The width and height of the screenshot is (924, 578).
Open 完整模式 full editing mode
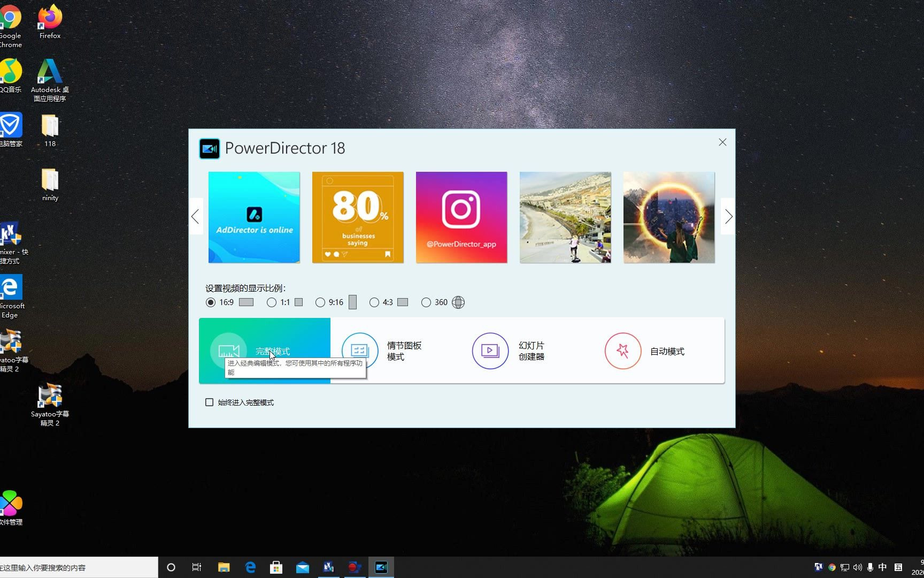coord(265,351)
